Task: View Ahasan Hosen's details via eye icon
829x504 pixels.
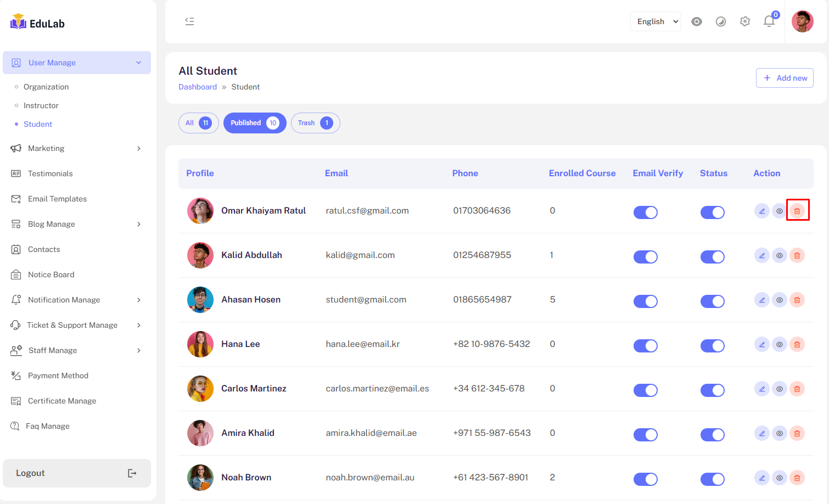Action: point(779,300)
